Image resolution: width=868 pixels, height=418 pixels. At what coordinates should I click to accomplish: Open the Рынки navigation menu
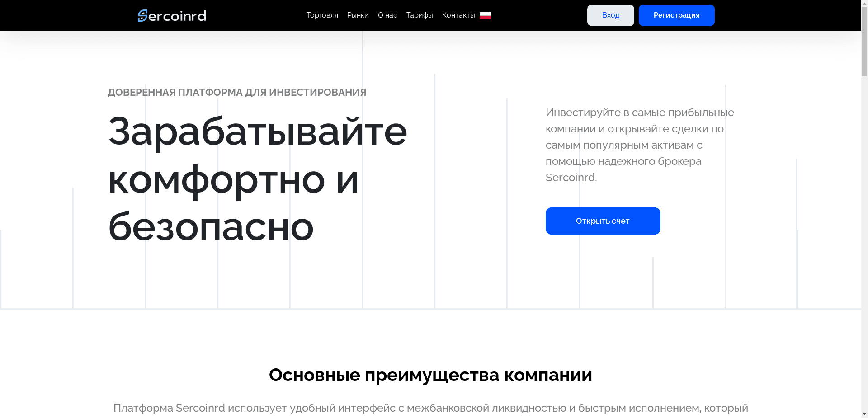(358, 15)
